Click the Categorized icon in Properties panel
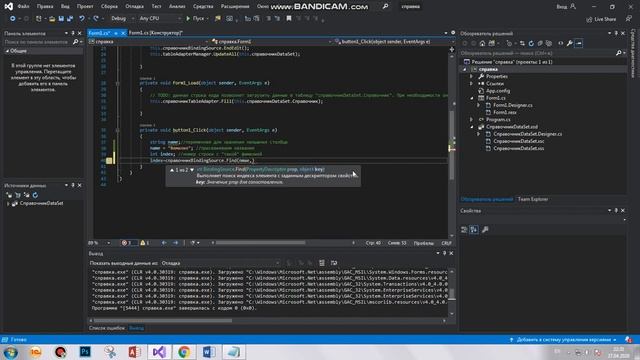Image resolution: width=640 pixels, height=360 pixels. pyautogui.click(x=464, y=230)
